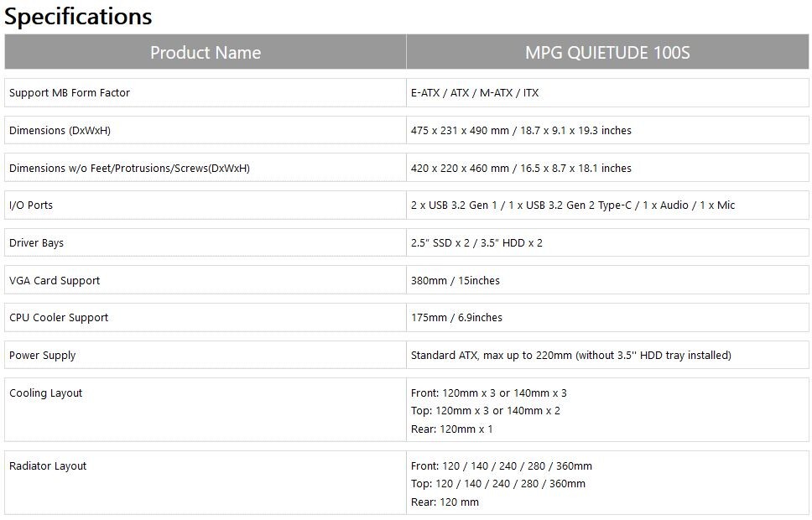The height and width of the screenshot is (520, 812).
Task: Click the 380mm / 15inches value
Action: (455, 281)
